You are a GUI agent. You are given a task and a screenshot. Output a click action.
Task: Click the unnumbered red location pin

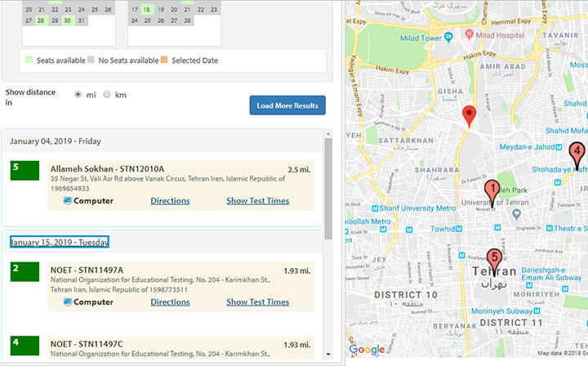tap(469, 116)
